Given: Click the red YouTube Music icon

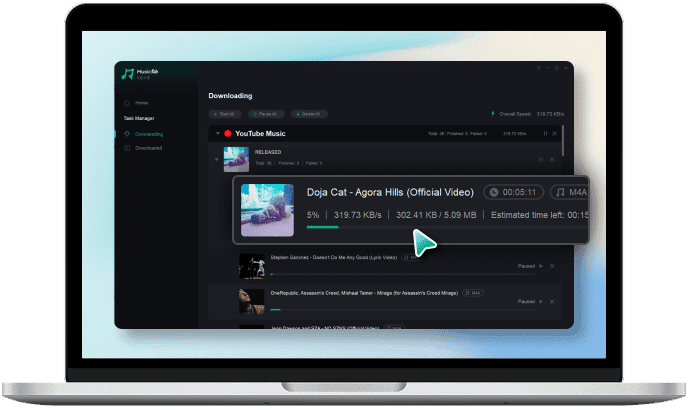Looking at the screenshot, I should pos(228,133).
